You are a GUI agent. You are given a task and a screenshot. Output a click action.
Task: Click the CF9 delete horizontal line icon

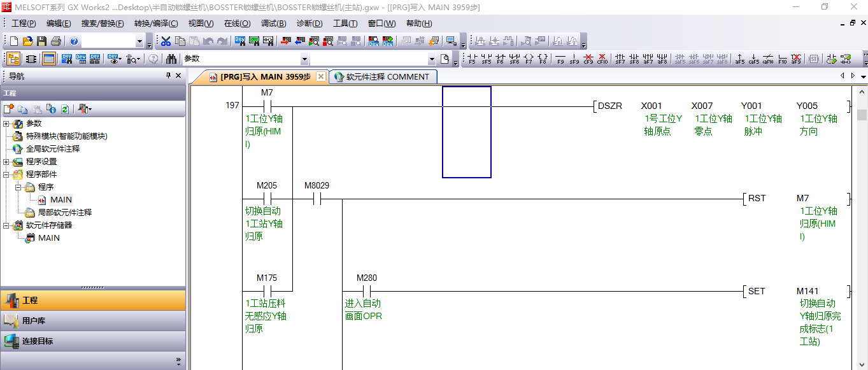[588, 59]
